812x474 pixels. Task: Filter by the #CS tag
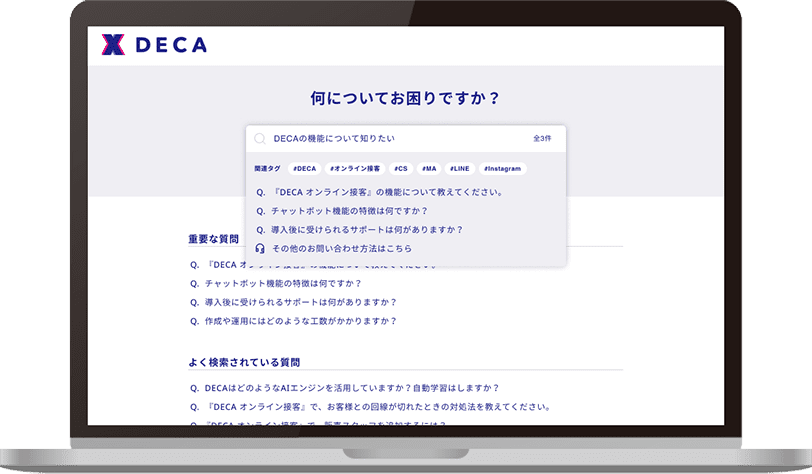tap(400, 169)
